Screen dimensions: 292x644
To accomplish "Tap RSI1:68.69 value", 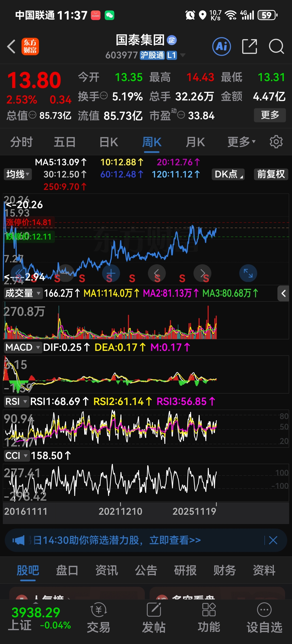I will pos(59,401).
